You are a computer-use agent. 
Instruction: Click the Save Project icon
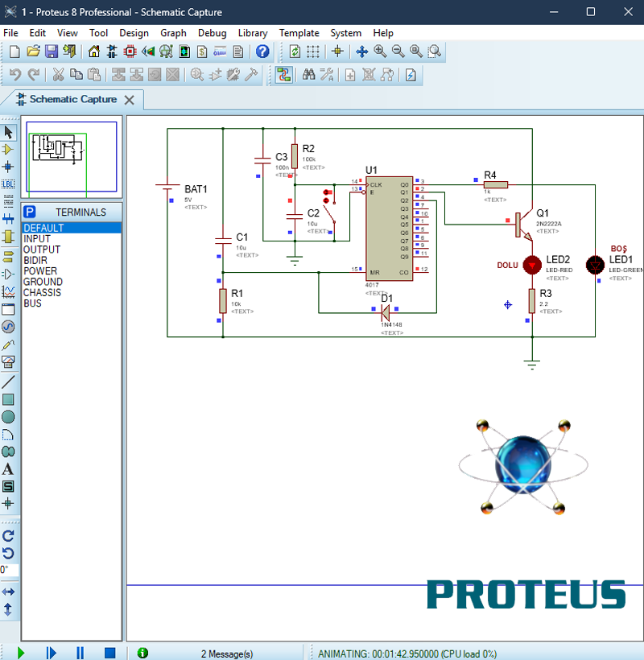pos(52,52)
